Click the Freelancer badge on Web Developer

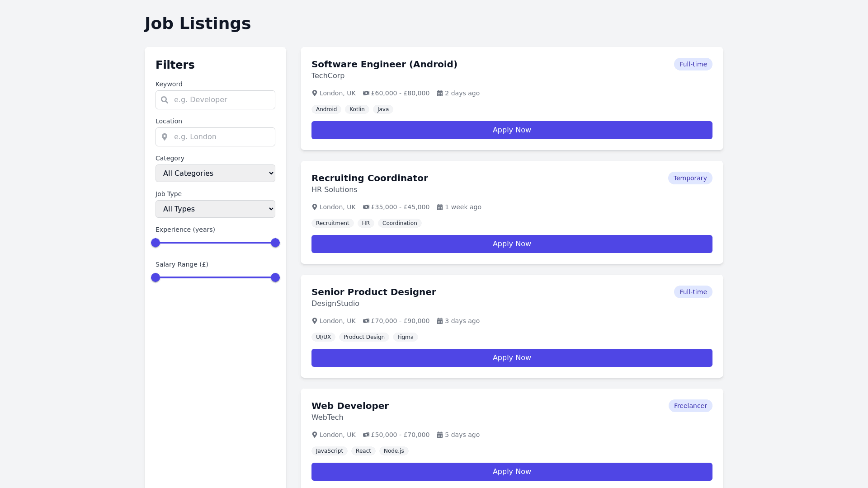pyautogui.click(x=690, y=406)
